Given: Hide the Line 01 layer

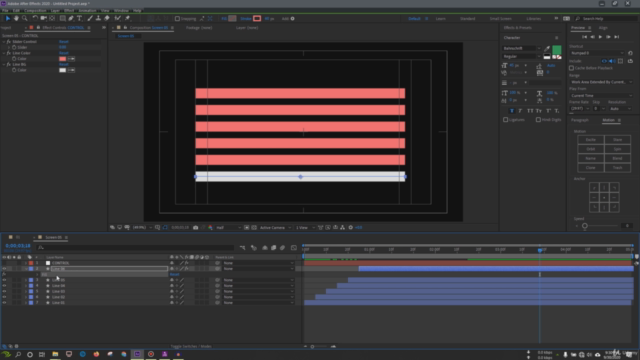Looking at the screenshot, I should click(x=4, y=303).
